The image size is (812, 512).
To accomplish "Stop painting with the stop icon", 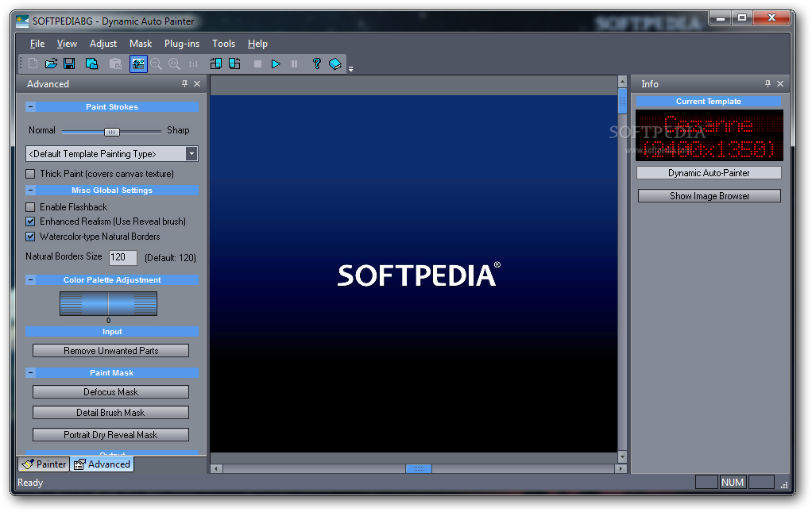I will coord(257,64).
